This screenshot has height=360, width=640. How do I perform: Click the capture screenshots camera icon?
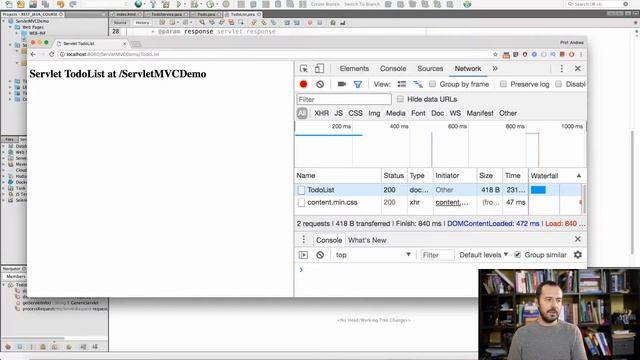coord(342,84)
